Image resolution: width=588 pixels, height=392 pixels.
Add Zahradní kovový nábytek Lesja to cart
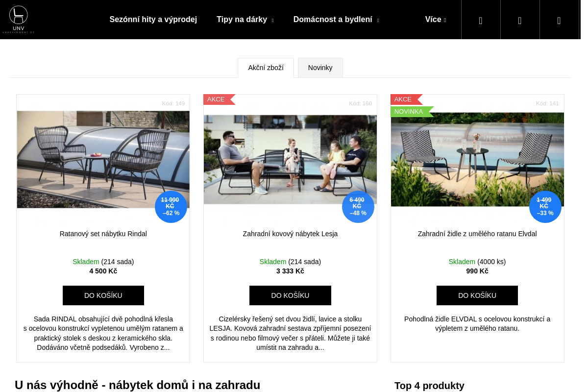click(x=290, y=295)
